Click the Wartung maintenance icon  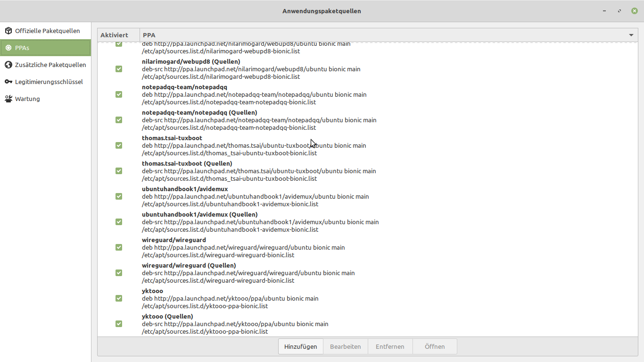8,99
